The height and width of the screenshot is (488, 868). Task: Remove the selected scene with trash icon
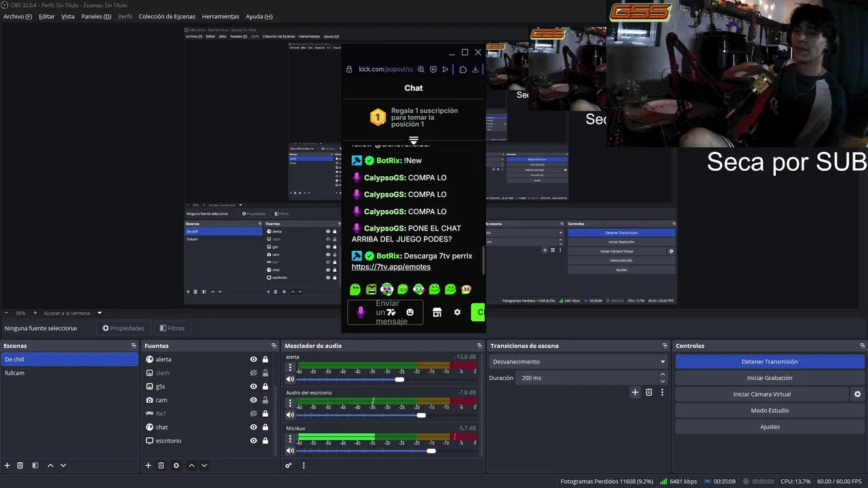pos(20,466)
